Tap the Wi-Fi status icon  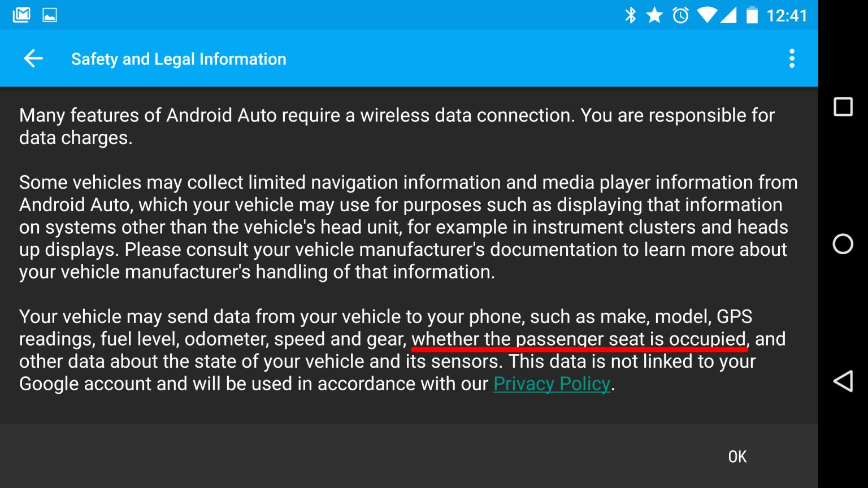click(x=707, y=14)
